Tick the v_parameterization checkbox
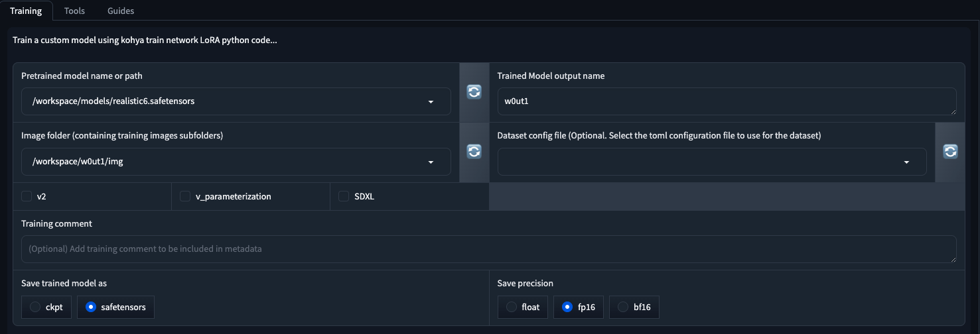The width and height of the screenshot is (980, 334). click(185, 196)
